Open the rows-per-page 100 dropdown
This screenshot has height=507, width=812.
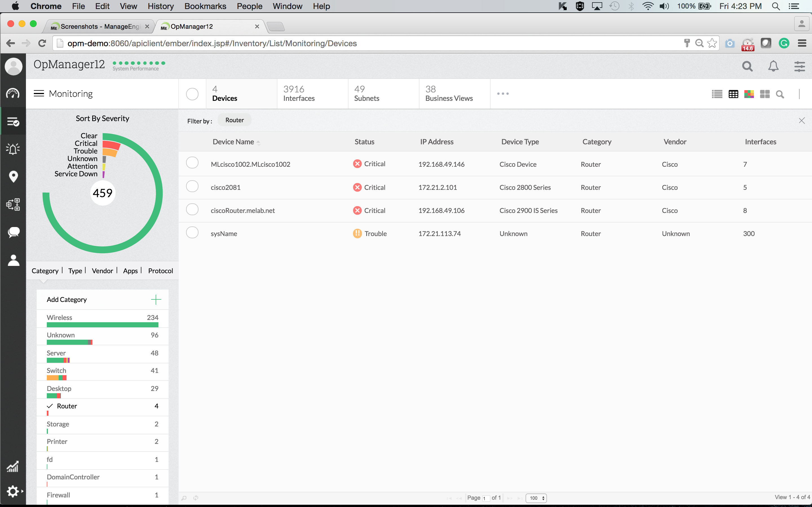pyautogui.click(x=536, y=498)
